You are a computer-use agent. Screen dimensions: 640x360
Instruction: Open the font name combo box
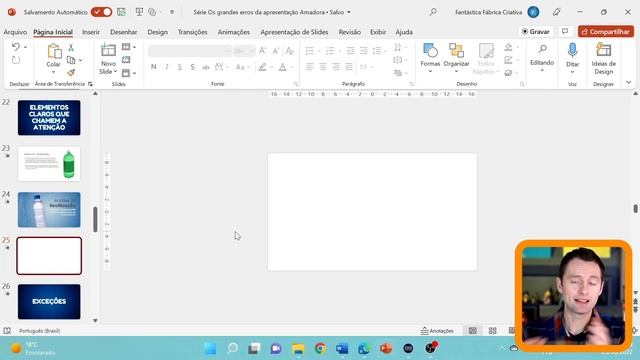(189, 51)
